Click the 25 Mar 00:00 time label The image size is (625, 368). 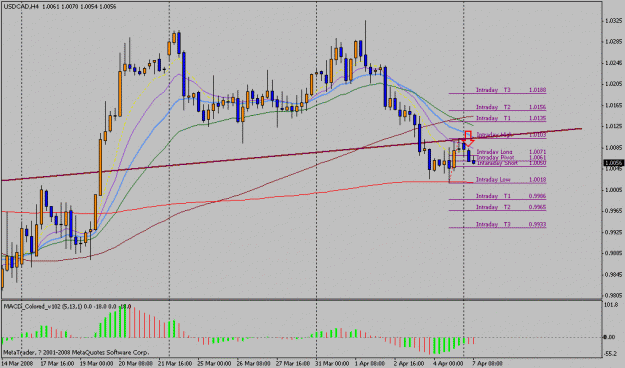(214, 364)
